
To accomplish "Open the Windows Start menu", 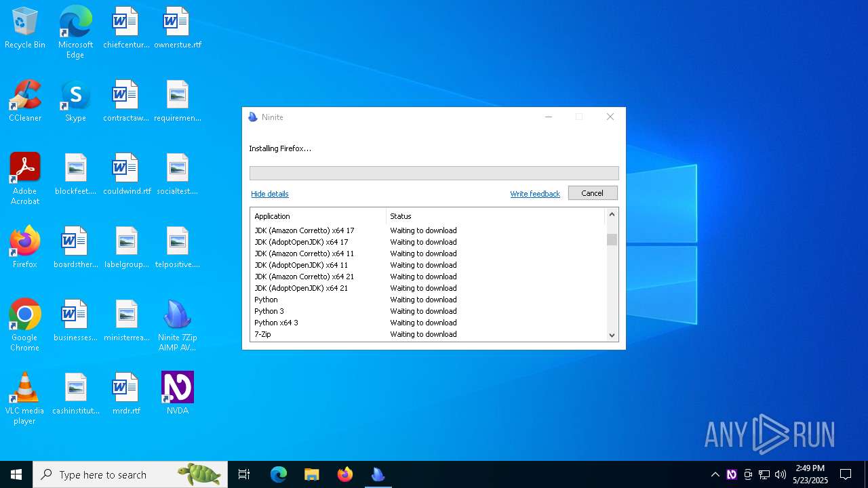I will pyautogui.click(x=16, y=474).
